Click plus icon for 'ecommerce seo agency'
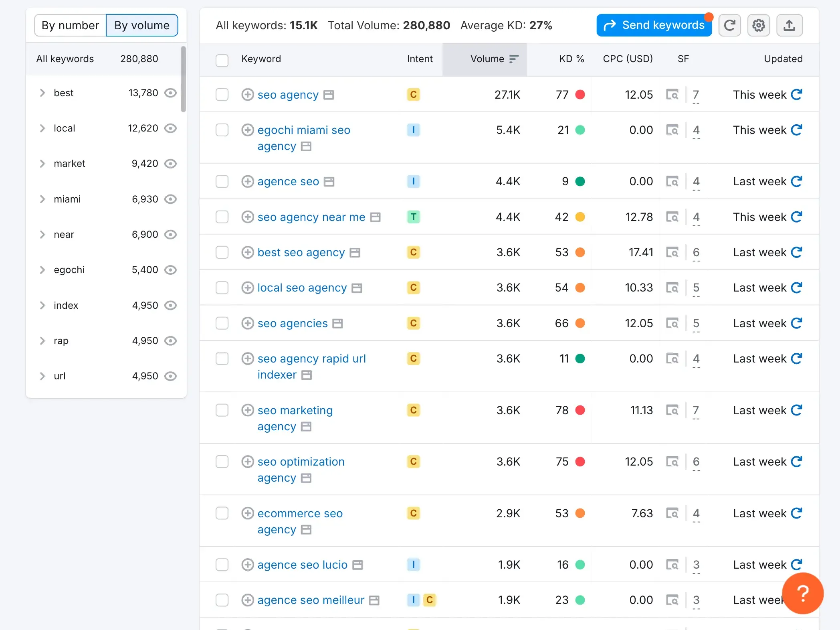 tap(248, 513)
